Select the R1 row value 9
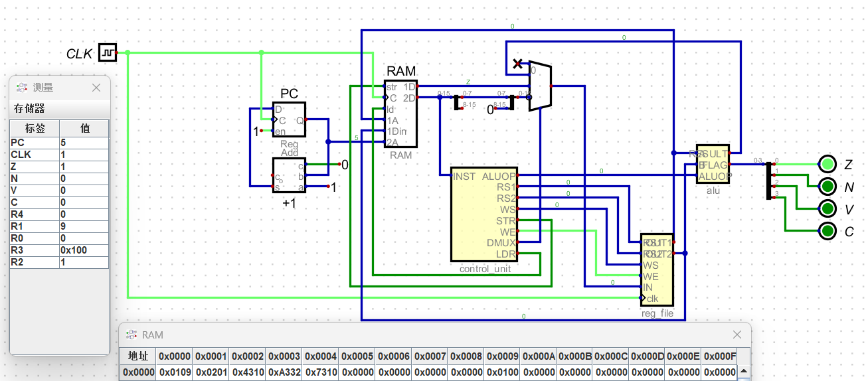Image resolution: width=868 pixels, height=381 pixels. 84,226
